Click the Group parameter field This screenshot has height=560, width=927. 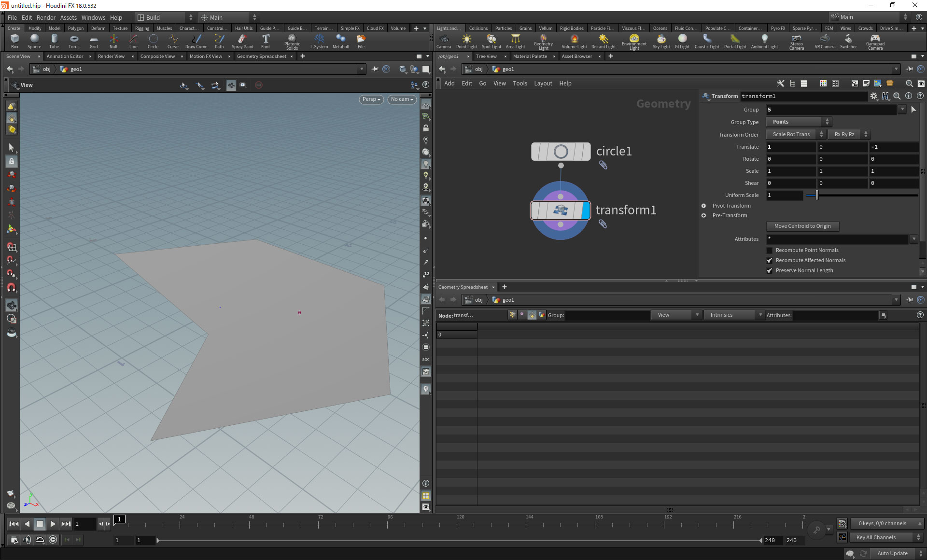[x=830, y=110]
